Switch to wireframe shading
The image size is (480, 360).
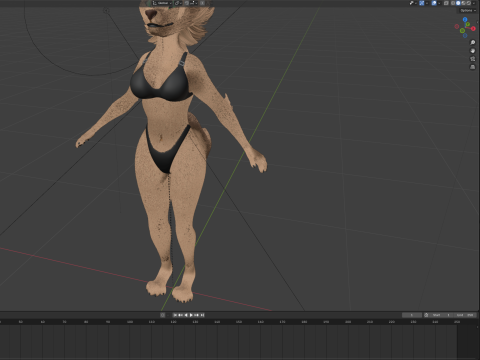453,3
